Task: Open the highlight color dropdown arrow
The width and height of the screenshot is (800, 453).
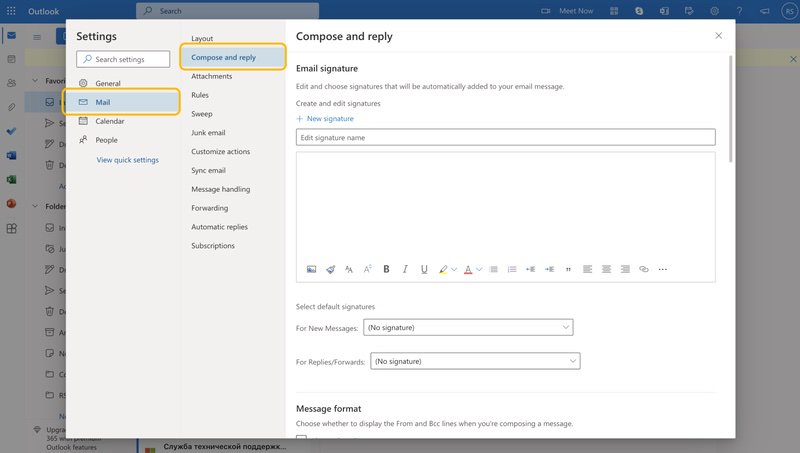Action: [x=454, y=269]
